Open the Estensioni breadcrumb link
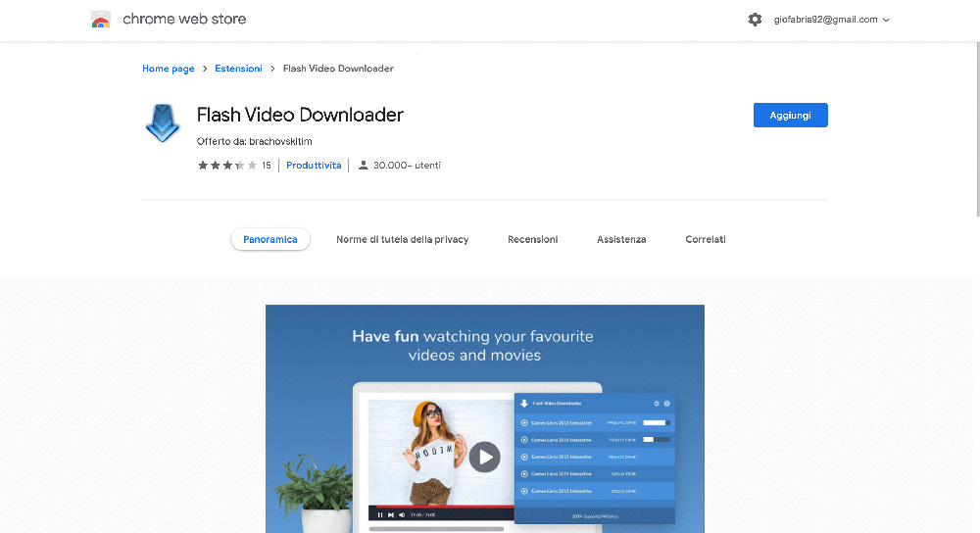This screenshot has width=980, height=533. pos(238,69)
